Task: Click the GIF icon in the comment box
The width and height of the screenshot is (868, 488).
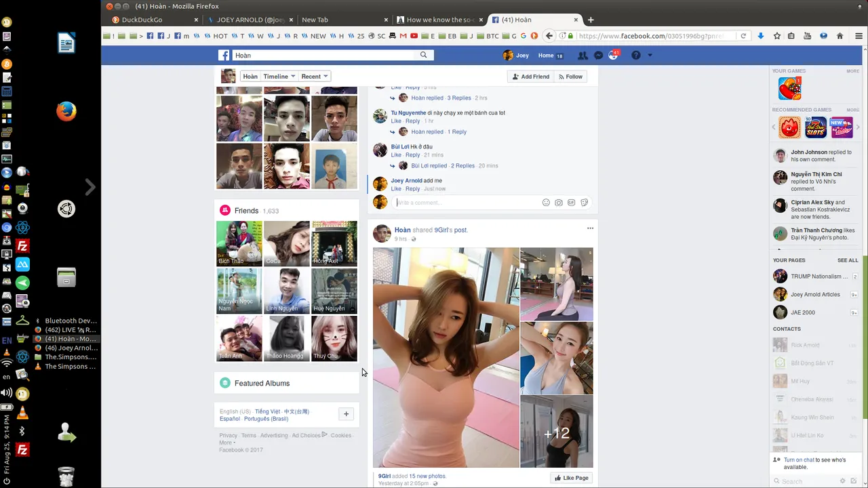Action: (571, 202)
